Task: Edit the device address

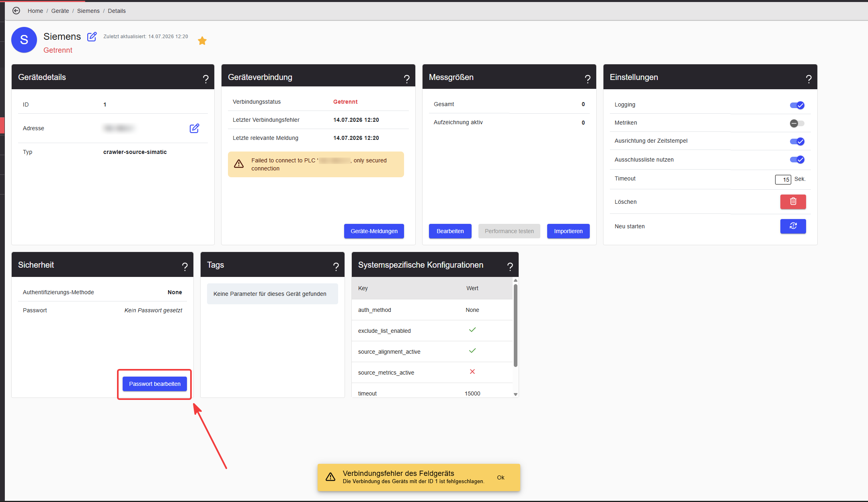Action: [x=194, y=128]
